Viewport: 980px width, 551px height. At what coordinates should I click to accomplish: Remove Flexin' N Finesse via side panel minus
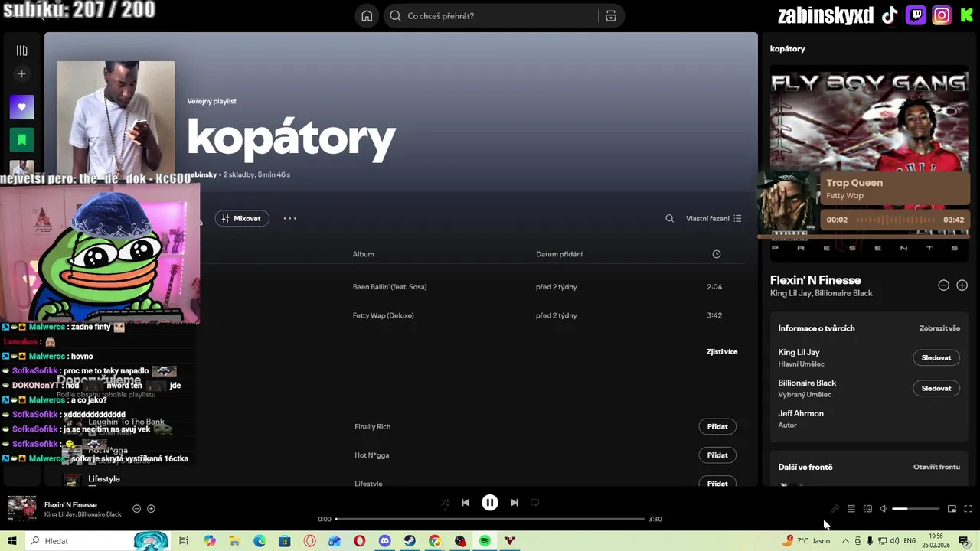943,285
